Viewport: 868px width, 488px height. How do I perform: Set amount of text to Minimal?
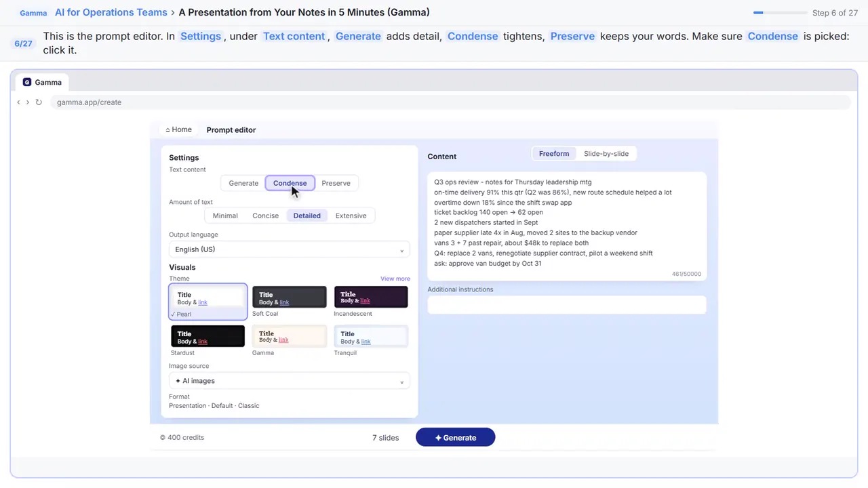(225, 216)
